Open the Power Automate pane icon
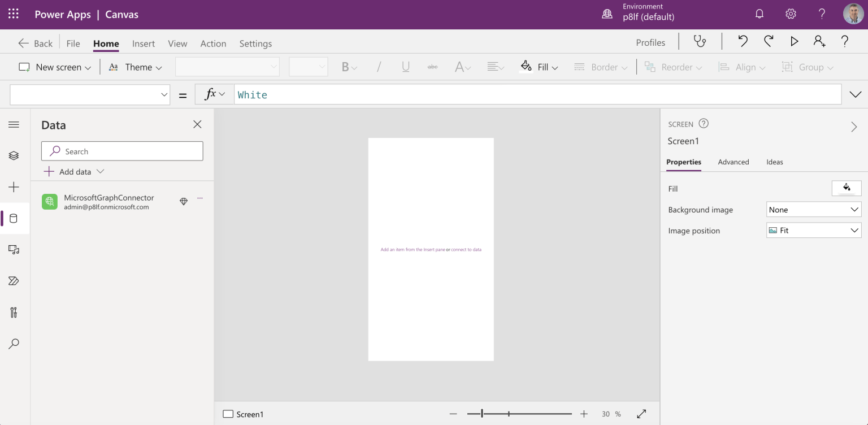Screen dimensions: 868x425 coord(14,281)
